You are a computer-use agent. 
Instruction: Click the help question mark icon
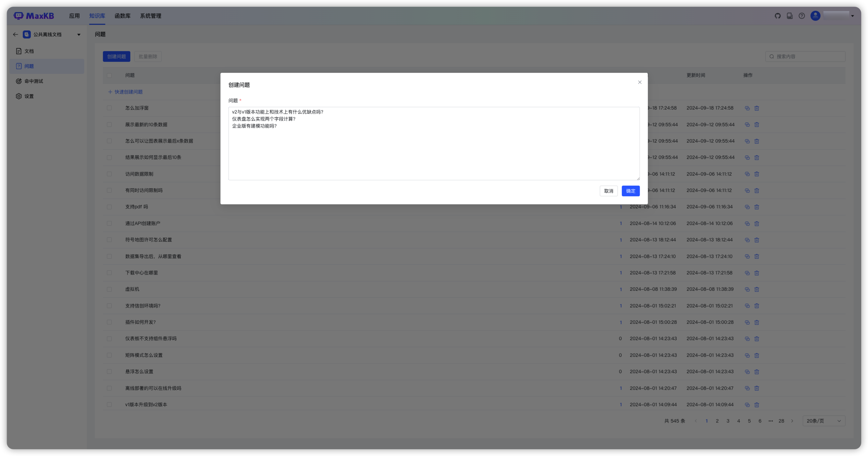point(802,16)
